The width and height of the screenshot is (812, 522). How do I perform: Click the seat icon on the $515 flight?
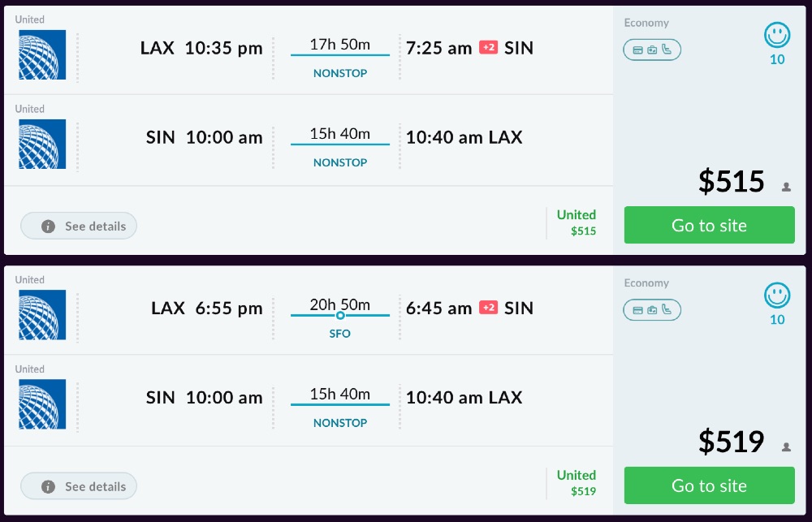[667, 50]
